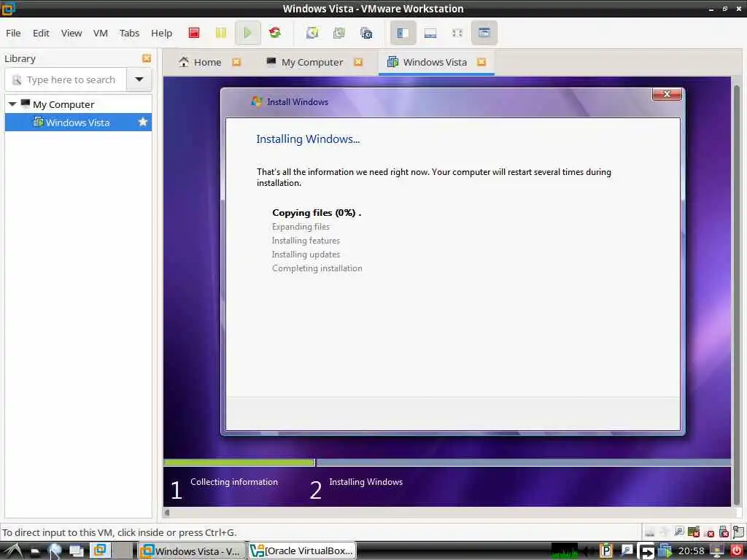The height and width of the screenshot is (560, 747).
Task: Open the Tabs menu
Action: (129, 33)
